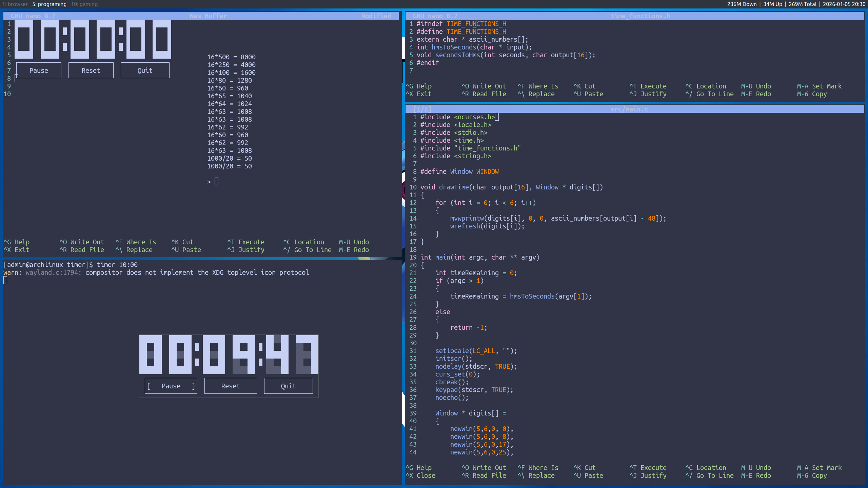Click the calculator prompt input line
The image size is (868, 488).
click(x=217, y=182)
